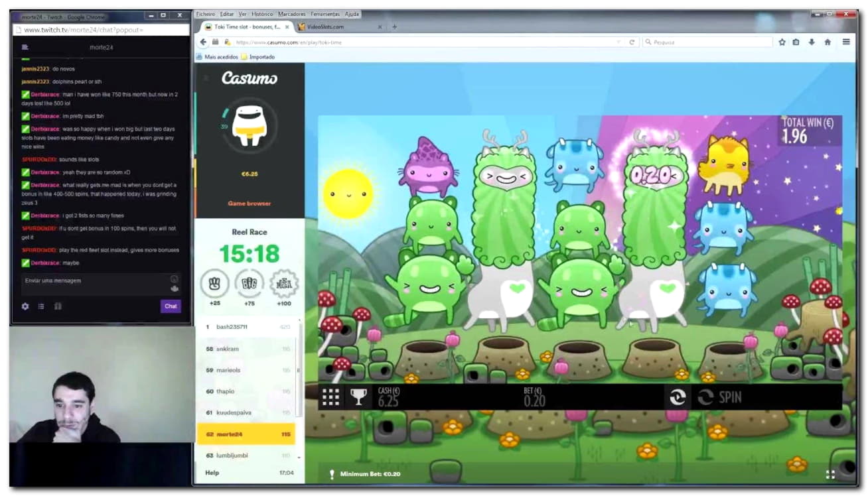Image resolution: width=868 pixels, height=496 pixels.
Task: Select highlighted leaderboard row morte24
Action: coord(246,434)
